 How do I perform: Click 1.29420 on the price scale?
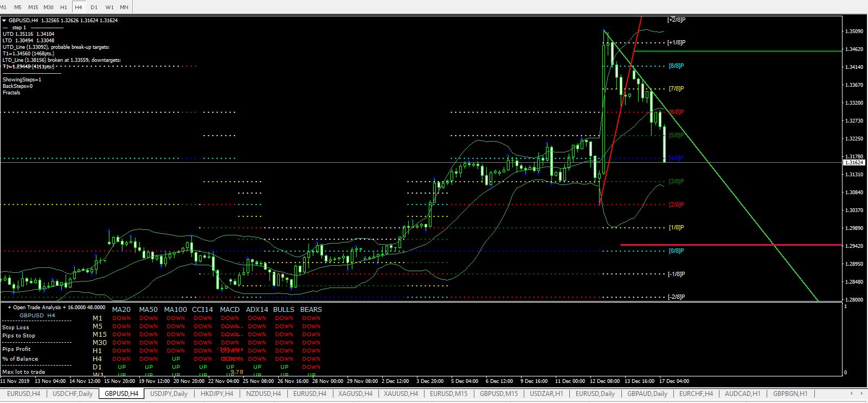point(854,246)
